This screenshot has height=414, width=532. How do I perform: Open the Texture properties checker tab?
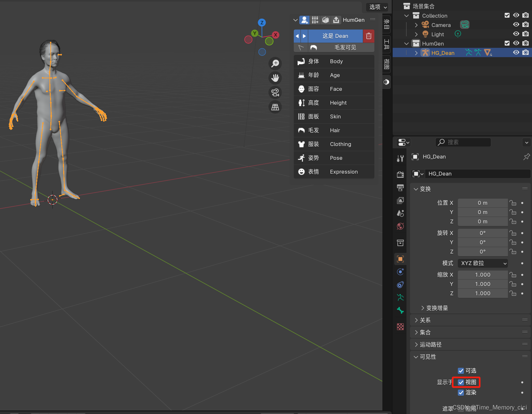tap(400, 327)
